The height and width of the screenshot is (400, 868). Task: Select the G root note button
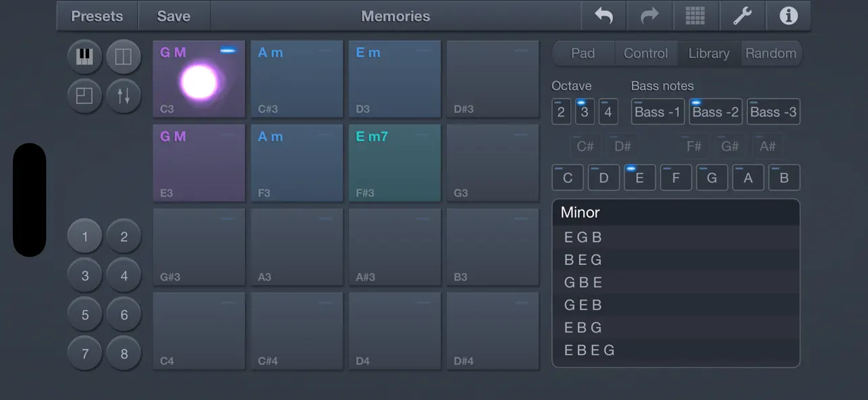(x=711, y=177)
